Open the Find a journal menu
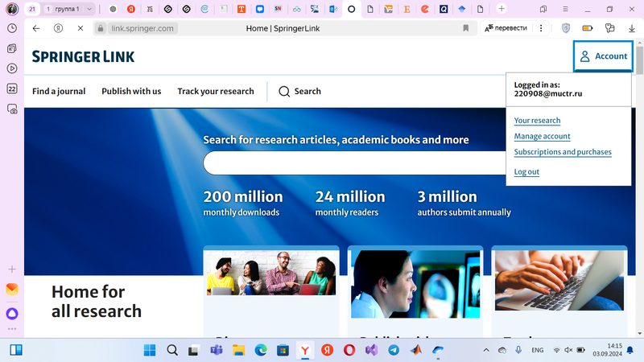 pyautogui.click(x=59, y=91)
